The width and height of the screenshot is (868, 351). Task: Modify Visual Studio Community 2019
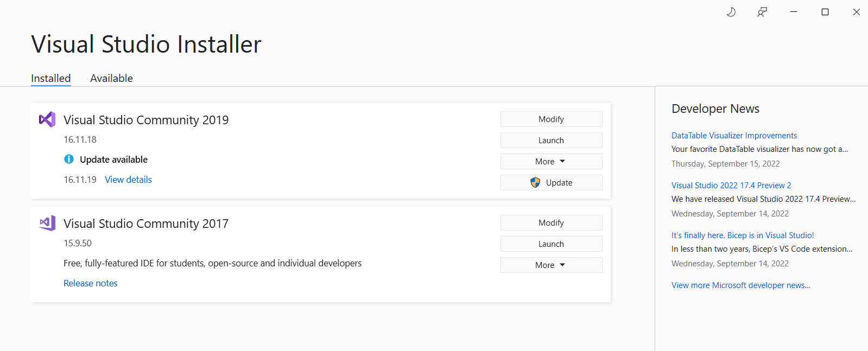pyautogui.click(x=551, y=119)
